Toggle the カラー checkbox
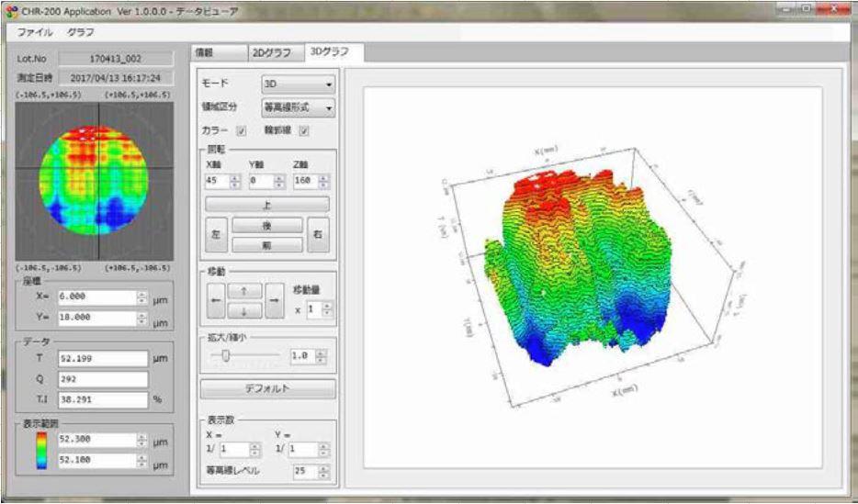 (242, 131)
